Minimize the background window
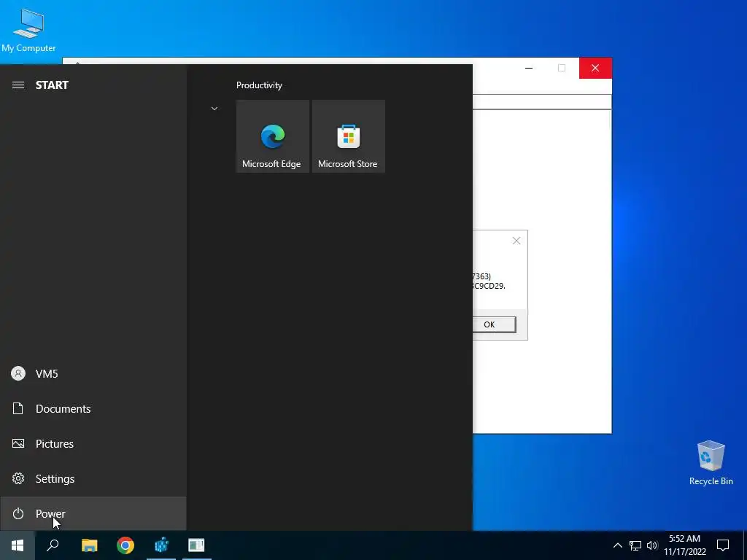The height and width of the screenshot is (560, 747). tap(529, 68)
